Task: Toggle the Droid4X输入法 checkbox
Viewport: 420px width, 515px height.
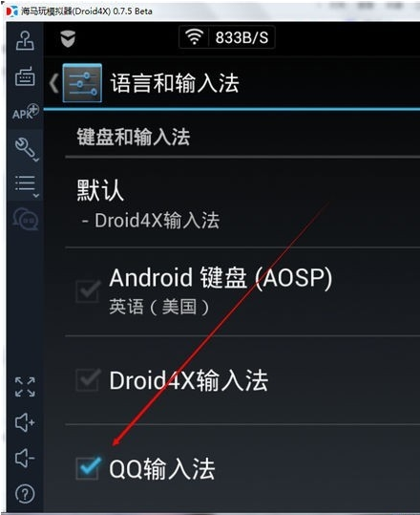Action: [88, 380]
